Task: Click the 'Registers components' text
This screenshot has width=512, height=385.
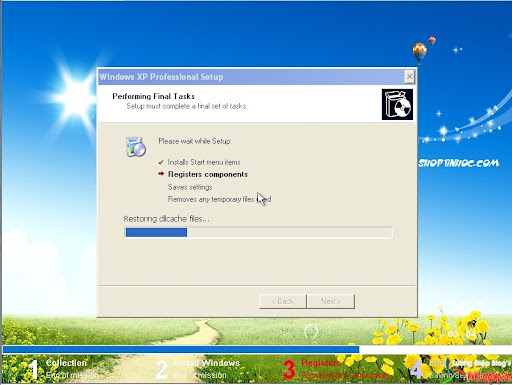Action: point(208,174)
